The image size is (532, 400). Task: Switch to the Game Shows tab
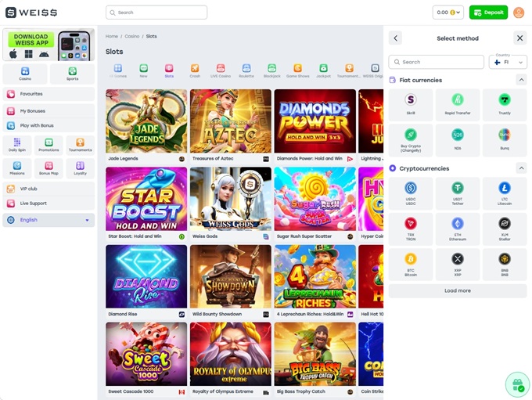(297, 70)
